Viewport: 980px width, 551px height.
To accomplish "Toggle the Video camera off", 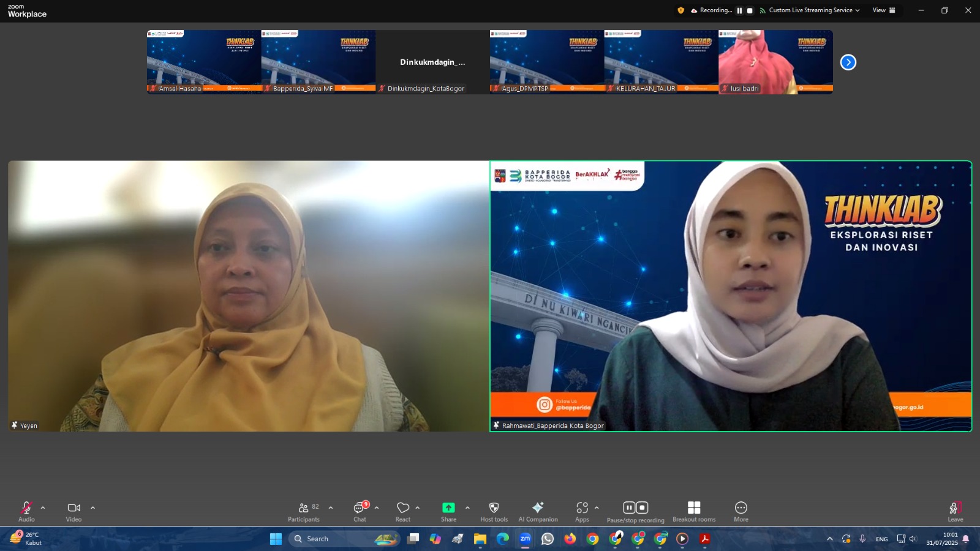I will point(73,511).
